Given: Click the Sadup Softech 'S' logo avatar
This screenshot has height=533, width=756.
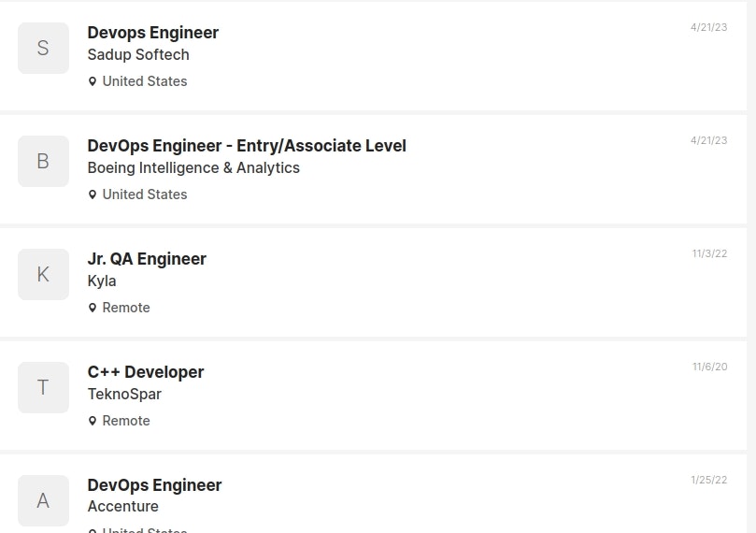Looking at the screenshot, I should click(x=43, y=49).
